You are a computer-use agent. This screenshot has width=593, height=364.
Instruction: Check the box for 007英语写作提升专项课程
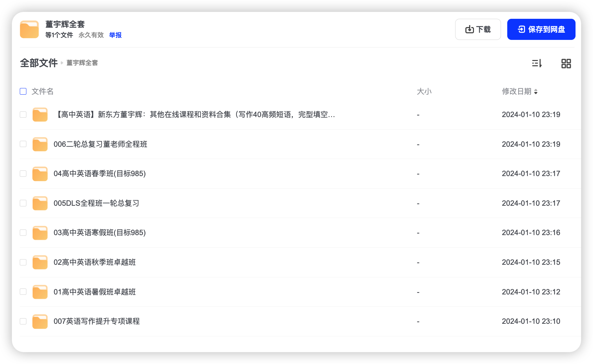click(x=23, y=321)
